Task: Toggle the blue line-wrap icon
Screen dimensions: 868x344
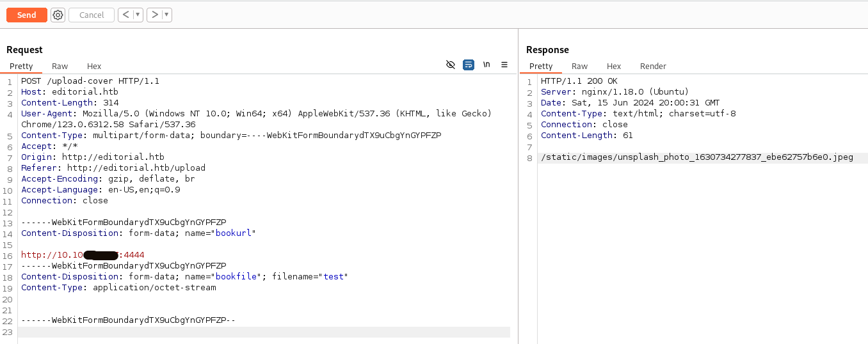Action: [x=469, y=65]
